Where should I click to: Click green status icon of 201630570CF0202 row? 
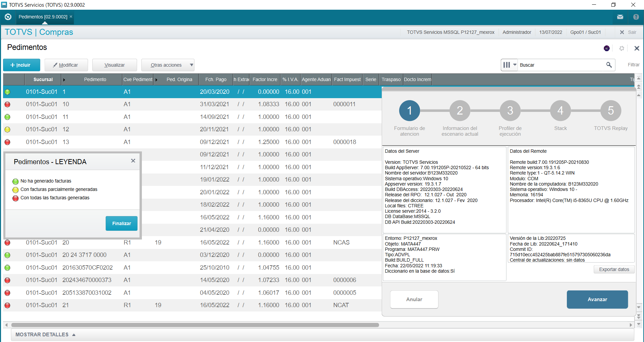point(7,268)
